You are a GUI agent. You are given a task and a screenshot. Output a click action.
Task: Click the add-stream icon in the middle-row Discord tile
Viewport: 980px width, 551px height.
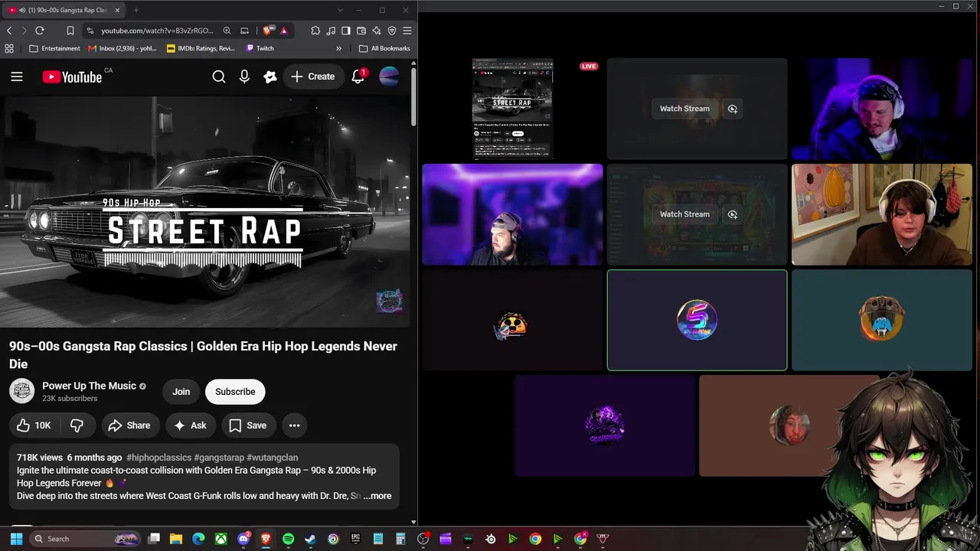pos(733,214)
